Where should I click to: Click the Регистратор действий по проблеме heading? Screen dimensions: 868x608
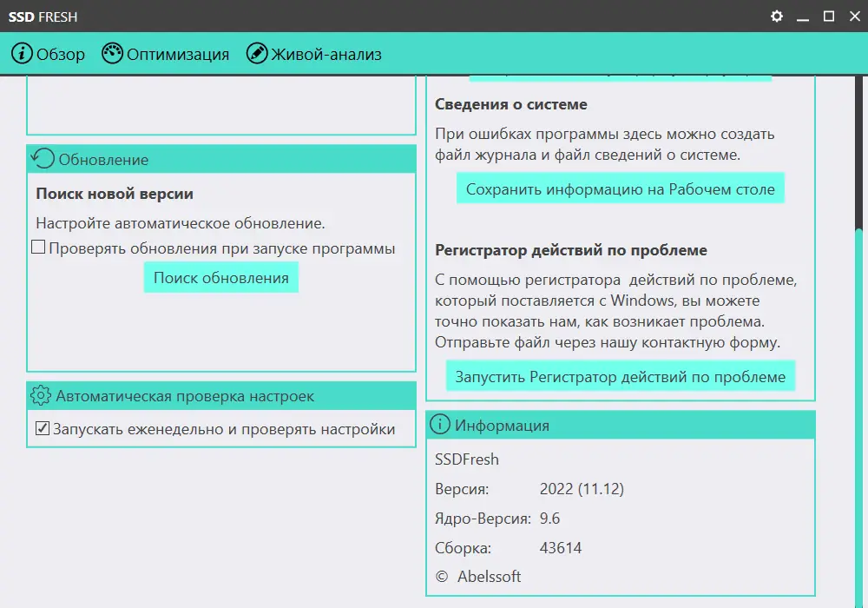(x=571, y=250)
